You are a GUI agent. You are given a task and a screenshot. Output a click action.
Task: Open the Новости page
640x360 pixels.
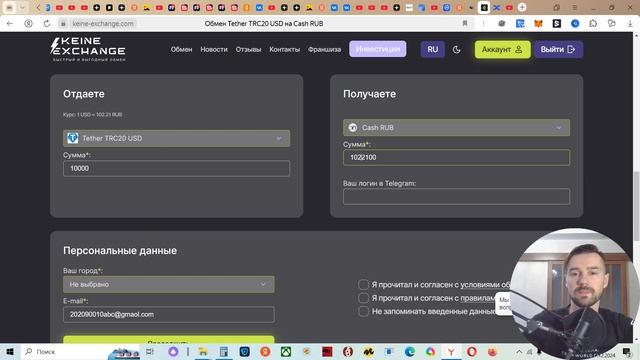coord(214,49)
